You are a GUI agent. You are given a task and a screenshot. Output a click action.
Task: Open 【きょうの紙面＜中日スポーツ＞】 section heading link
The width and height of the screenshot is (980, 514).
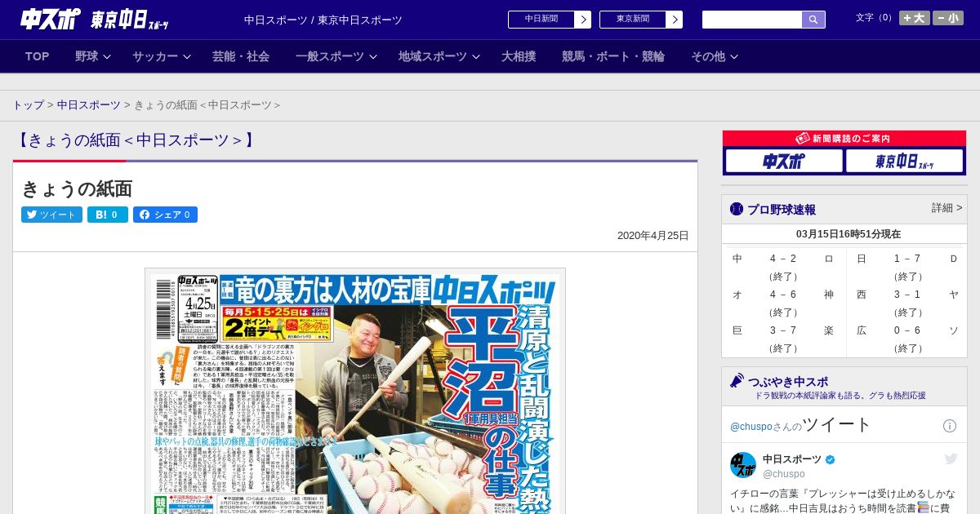click(136, 140)
